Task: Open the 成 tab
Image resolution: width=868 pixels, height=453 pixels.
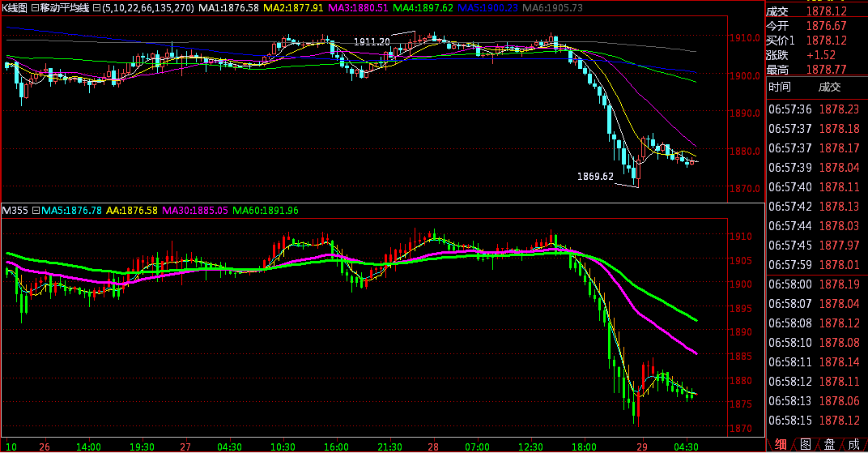Action: 853,444
